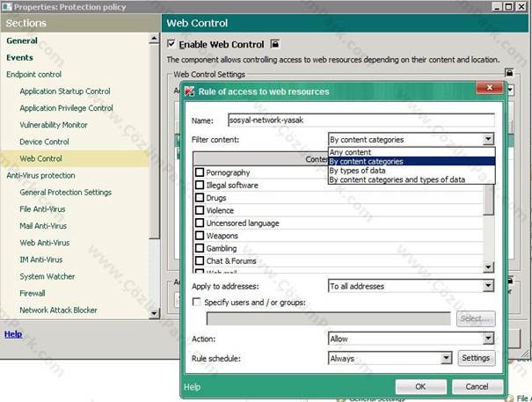The image size is (532, 402).
Task: Open Firewall section
Action: click(x=33, y=293)
